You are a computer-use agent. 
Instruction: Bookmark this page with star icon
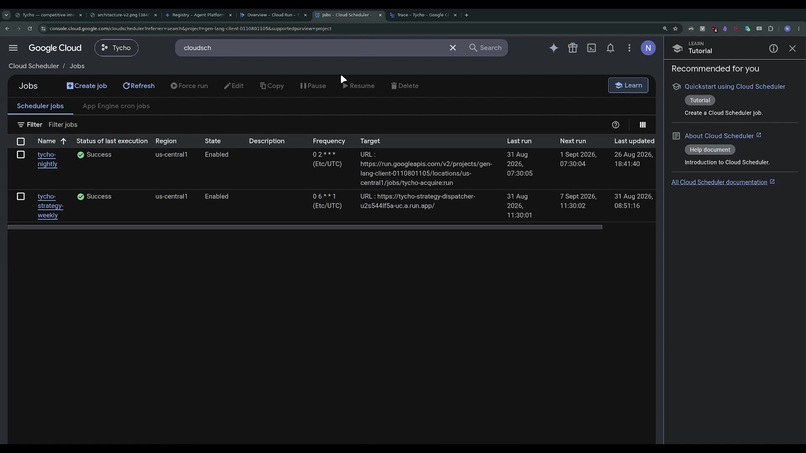(675, 28)
